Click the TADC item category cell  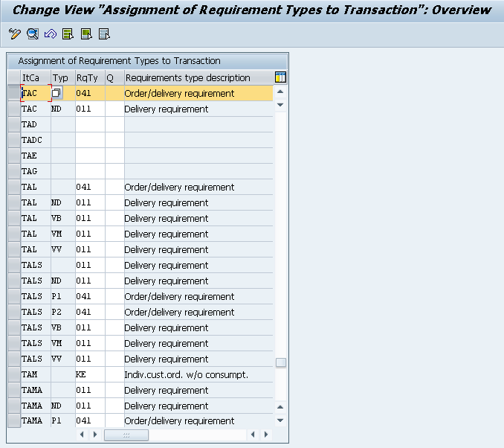36,140
